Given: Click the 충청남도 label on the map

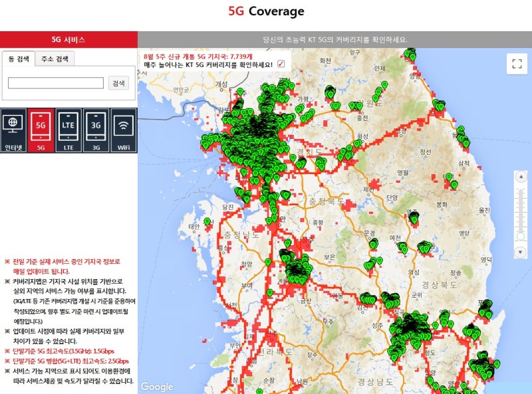Looking at the screenshot, I should [241, 235].
